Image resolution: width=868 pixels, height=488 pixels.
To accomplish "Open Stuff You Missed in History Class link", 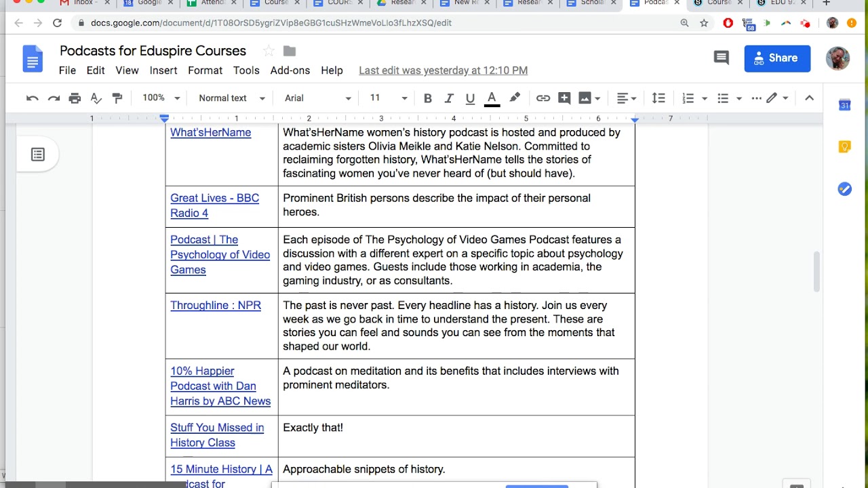I will click(217, 435).
